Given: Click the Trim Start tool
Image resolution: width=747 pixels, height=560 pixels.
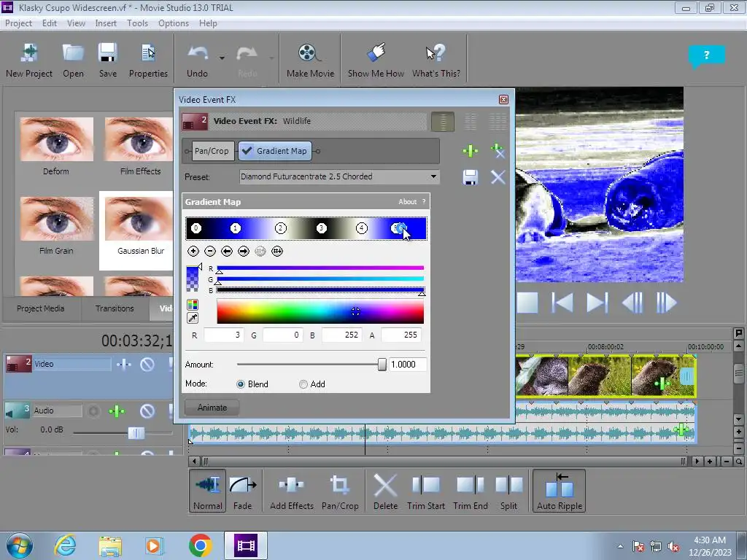Looking at the screenshot, I should click(426, 491).
